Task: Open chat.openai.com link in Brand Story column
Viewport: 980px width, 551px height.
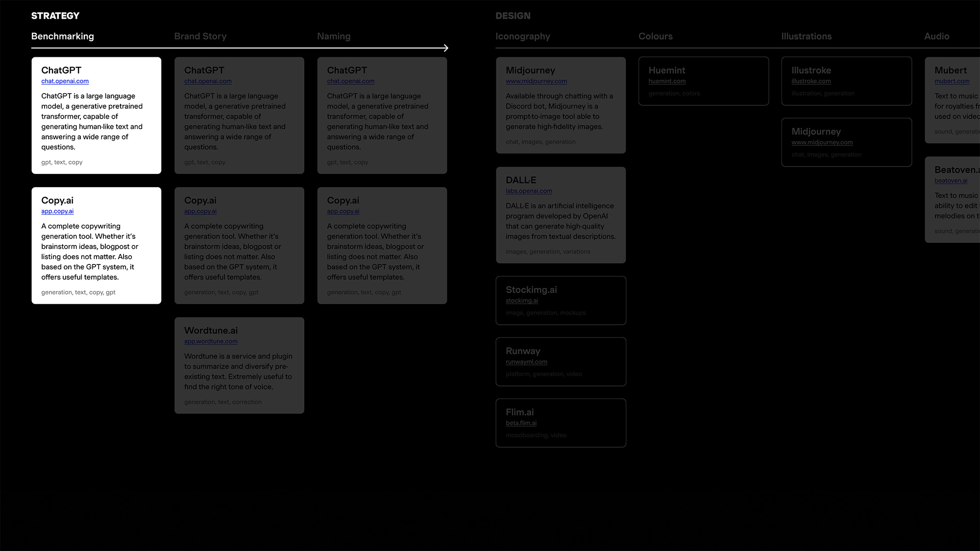Action: 208,81
